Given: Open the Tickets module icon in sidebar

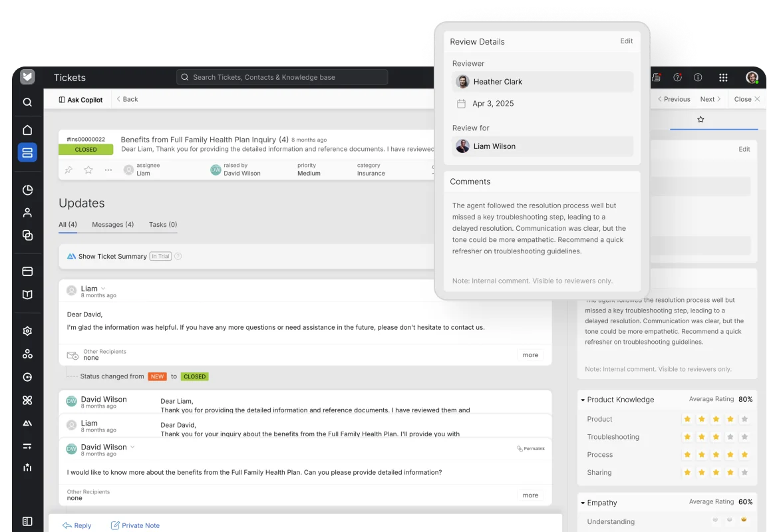Looking at the screenshot, I should pyautogui.click(x=27, y=152).
